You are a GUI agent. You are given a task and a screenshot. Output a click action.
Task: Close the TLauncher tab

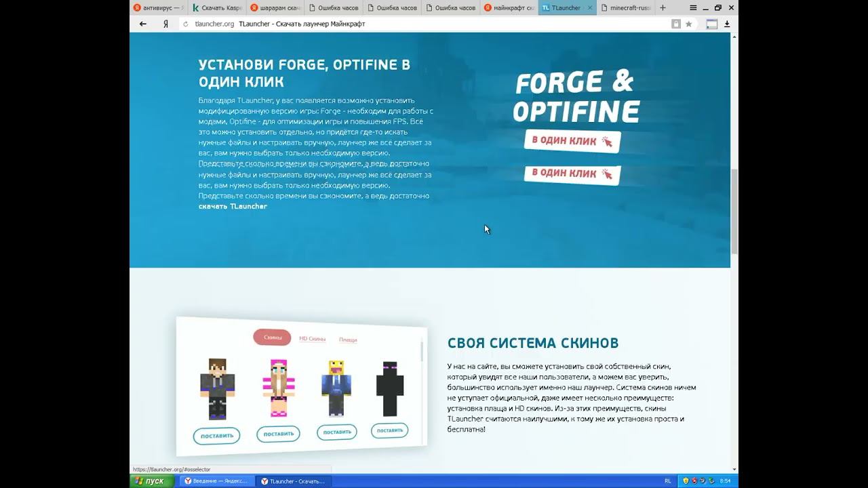click(x=589, y=7)
